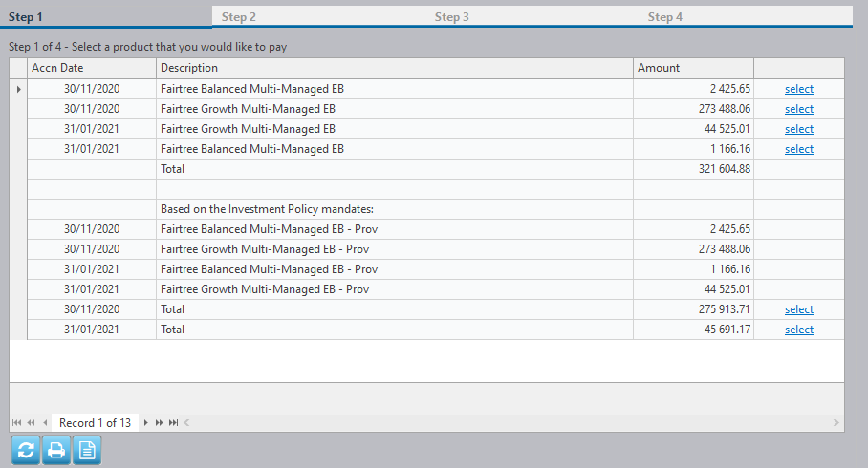Click the document export icon button

tap(87, 450)
